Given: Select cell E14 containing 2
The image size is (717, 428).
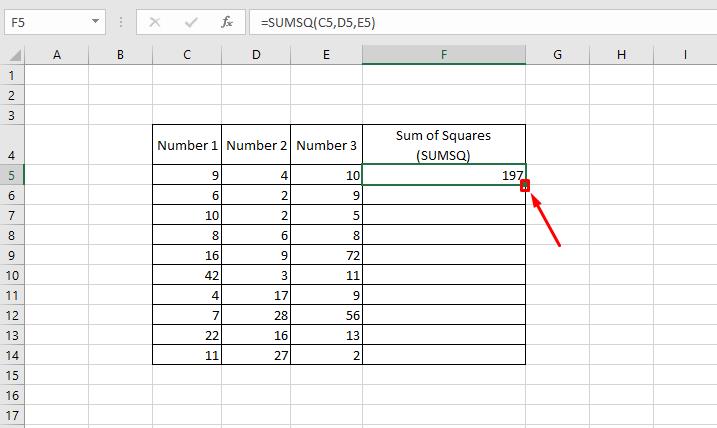Looking at the screenshot, I should [326, 355].
